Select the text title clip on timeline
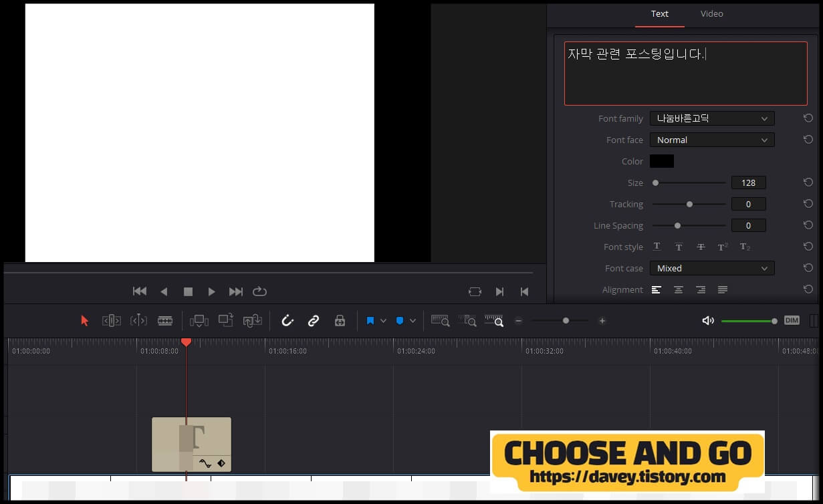823x504 pixels. (191, 445)
